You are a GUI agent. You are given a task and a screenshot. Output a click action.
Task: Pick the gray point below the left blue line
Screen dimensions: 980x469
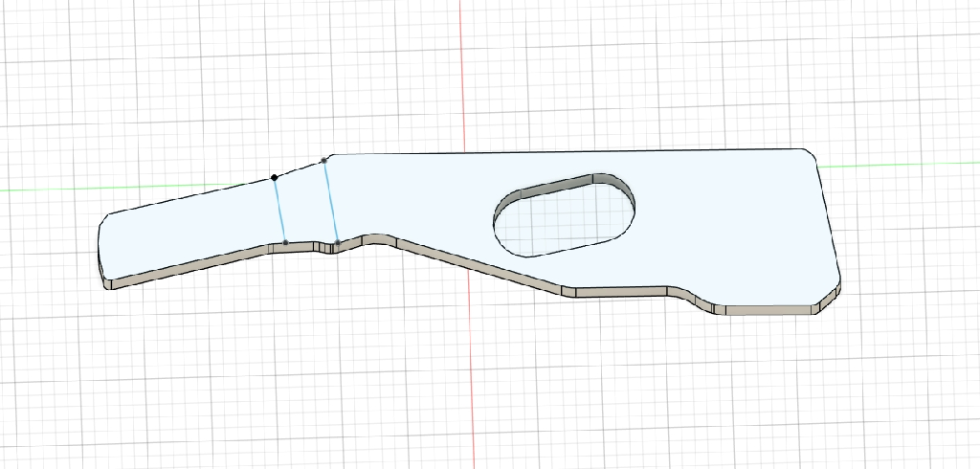(285, 243)
